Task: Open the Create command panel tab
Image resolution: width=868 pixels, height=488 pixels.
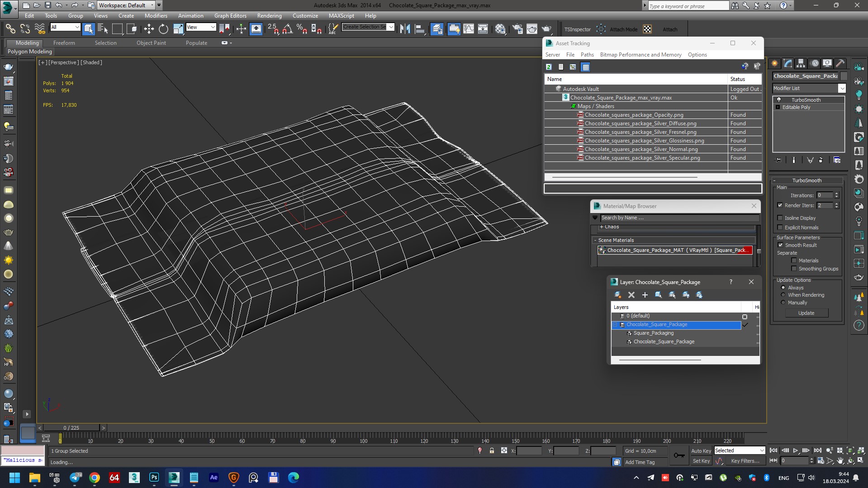Action: point(775,63)
